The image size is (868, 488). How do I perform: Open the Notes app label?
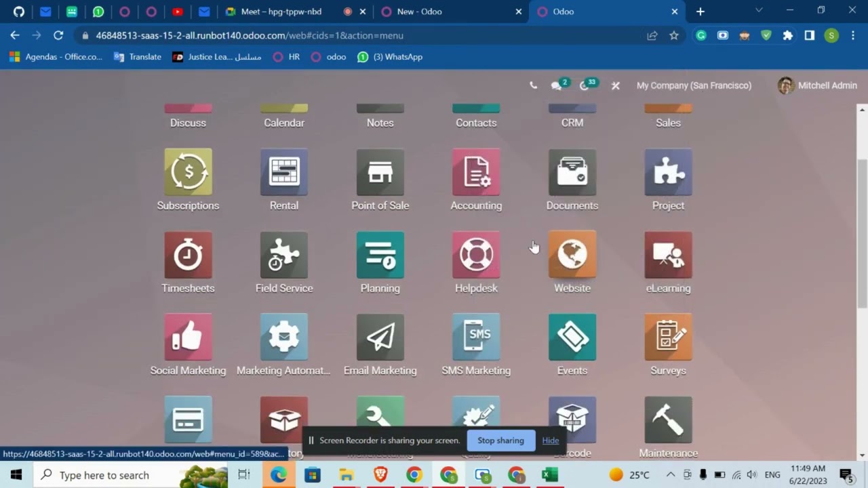pos(380,123)
